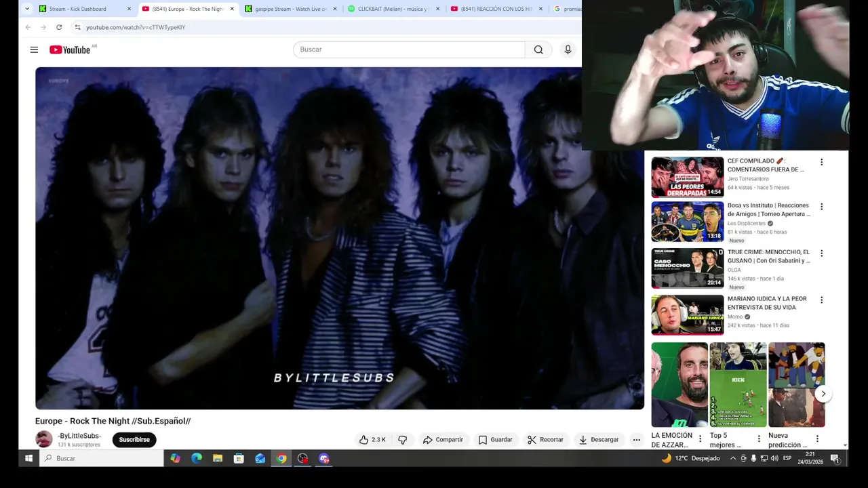Click the Windows taskbar Buscar search box

(x=101, y=458)
